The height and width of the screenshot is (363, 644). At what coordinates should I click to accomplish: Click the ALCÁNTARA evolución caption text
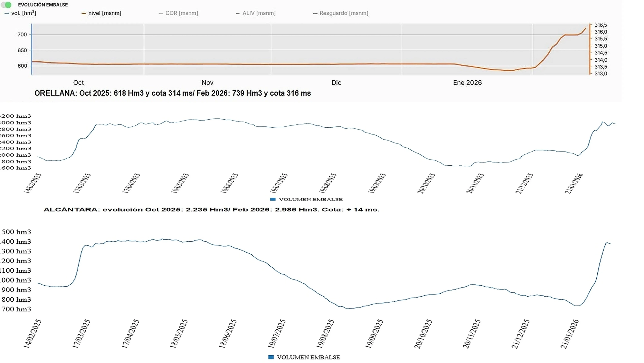pos(212,210)
